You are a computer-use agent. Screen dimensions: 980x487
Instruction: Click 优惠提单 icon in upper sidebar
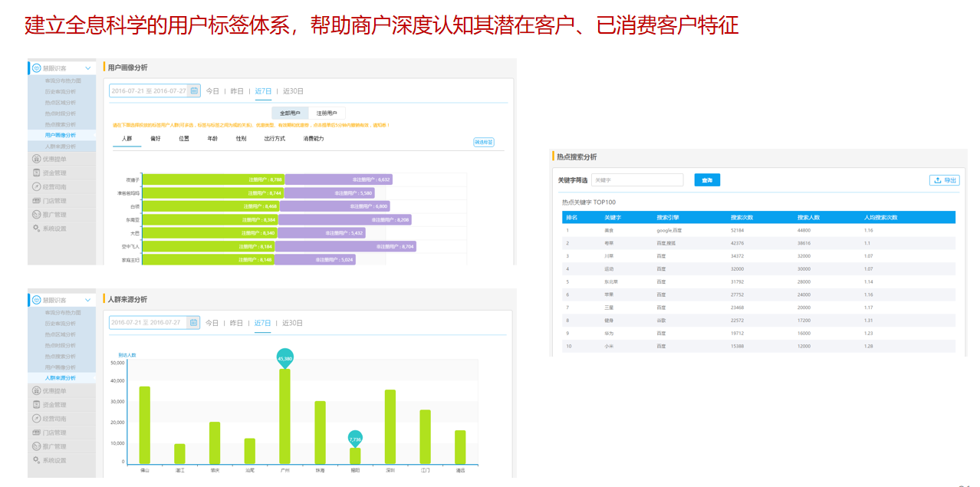click(36, 160)
